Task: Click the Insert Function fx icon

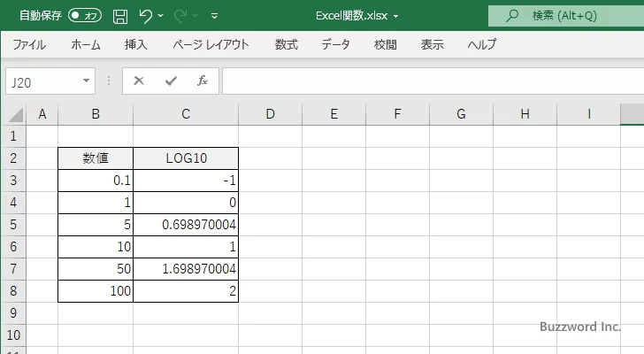Action: tap(203, 81)
